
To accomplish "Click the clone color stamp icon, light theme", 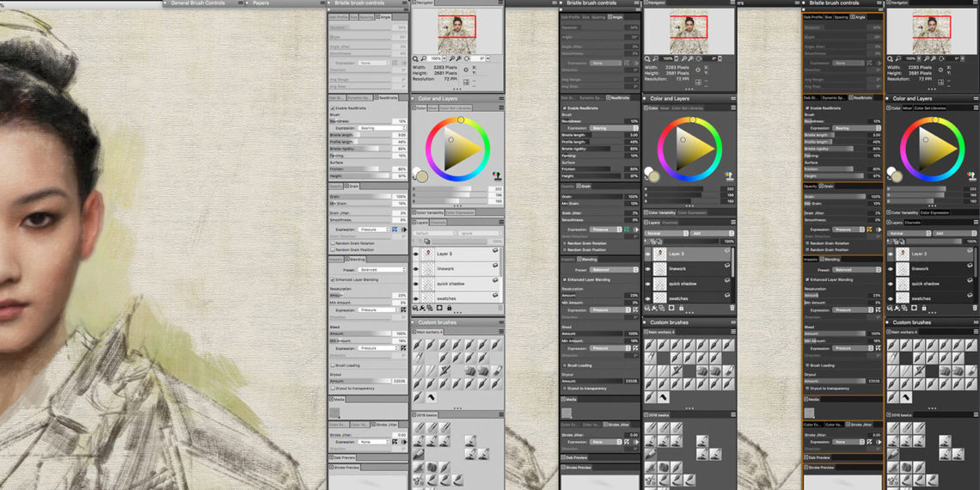I will pos(498,175).
